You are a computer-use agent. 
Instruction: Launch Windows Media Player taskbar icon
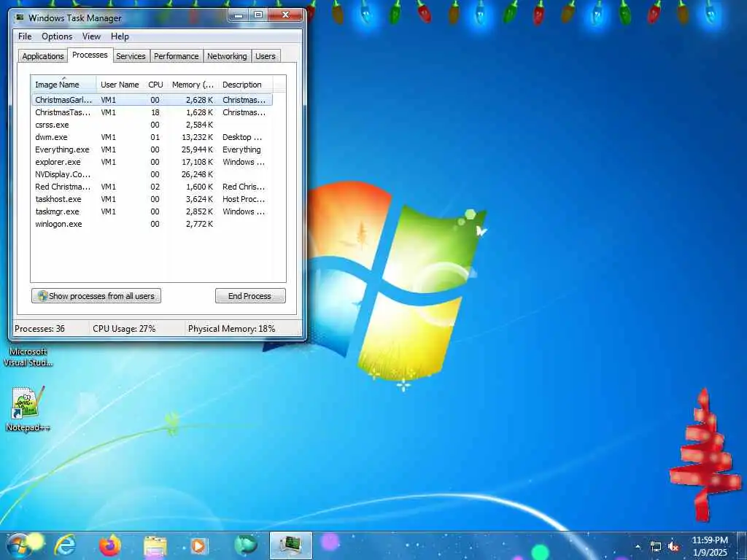[x=199, y=545]
